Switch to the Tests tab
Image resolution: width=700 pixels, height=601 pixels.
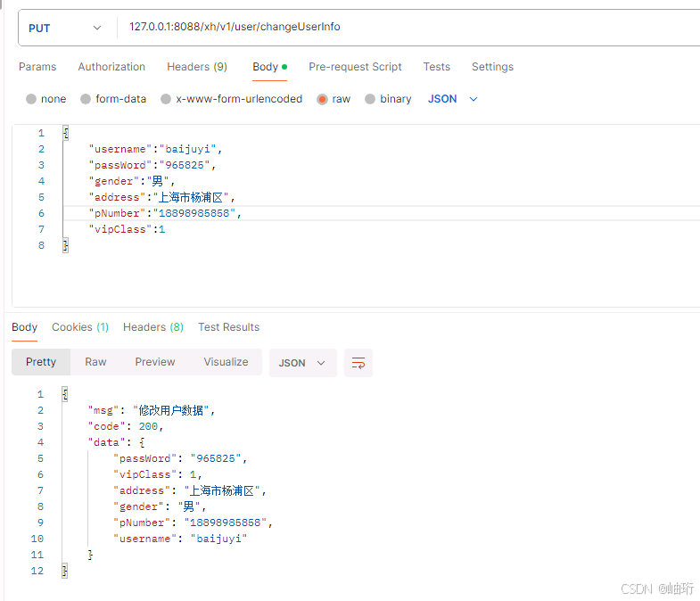coord(437,67)
